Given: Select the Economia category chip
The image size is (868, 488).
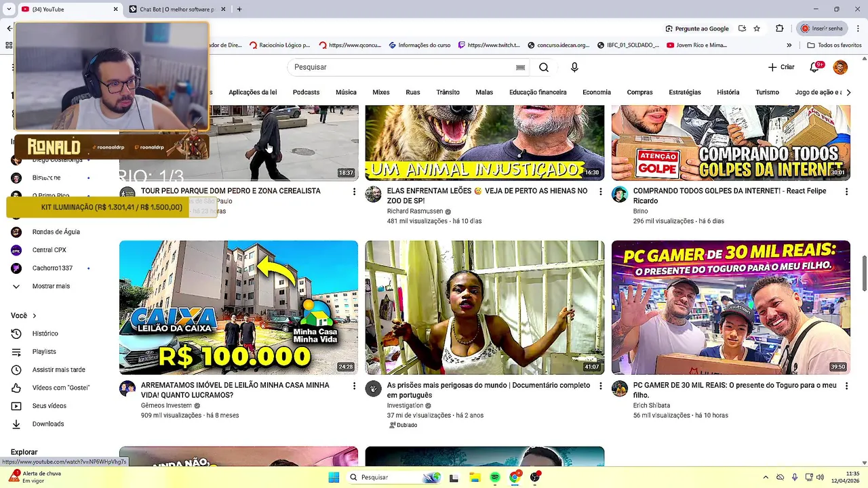Looking at the screenshot, I should click(597, 92).
